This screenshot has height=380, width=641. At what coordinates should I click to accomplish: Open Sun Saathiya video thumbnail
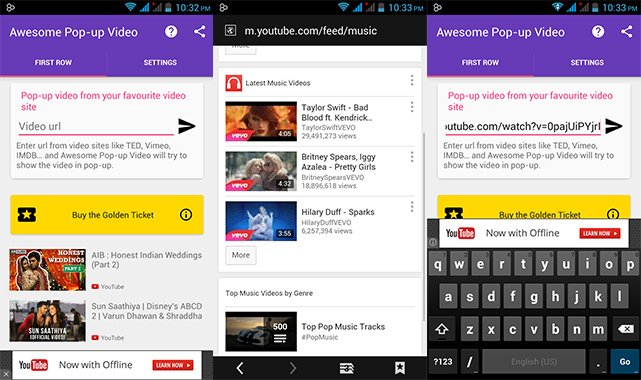47,321
